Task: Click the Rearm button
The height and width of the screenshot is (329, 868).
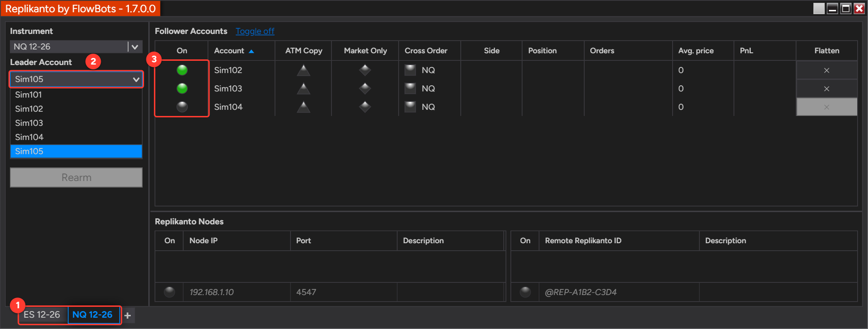Action: point(76,178)
